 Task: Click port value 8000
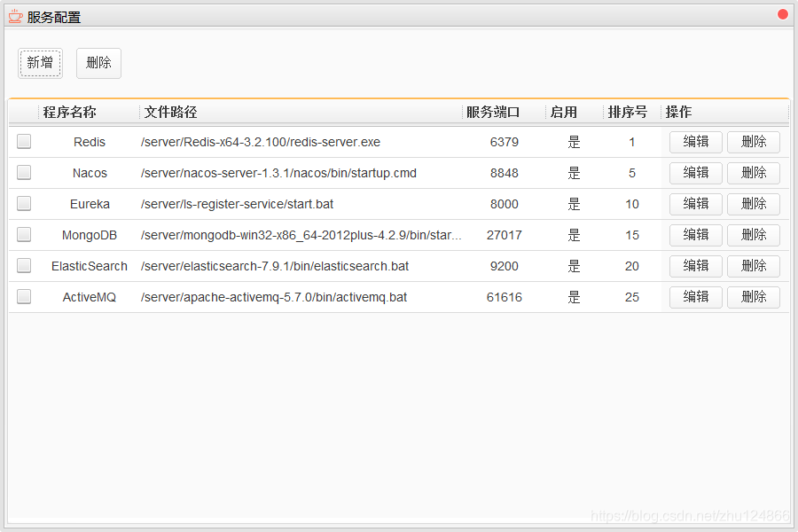505,204
